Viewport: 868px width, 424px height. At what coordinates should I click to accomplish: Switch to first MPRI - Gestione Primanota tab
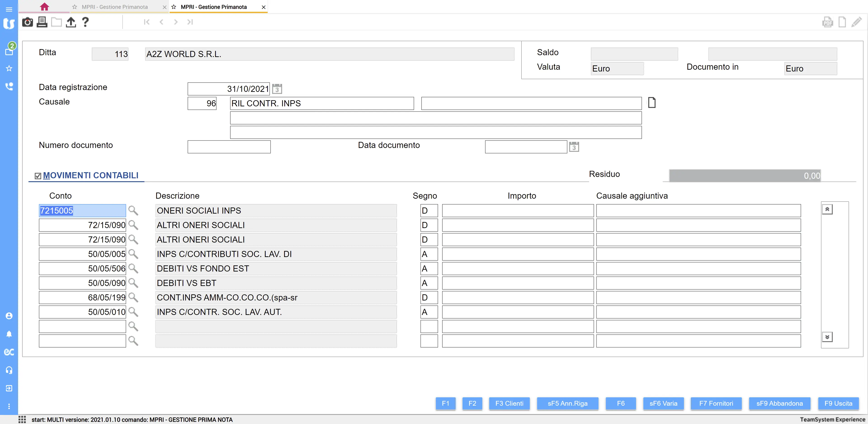pyautogui.click(x=115, y=7)
